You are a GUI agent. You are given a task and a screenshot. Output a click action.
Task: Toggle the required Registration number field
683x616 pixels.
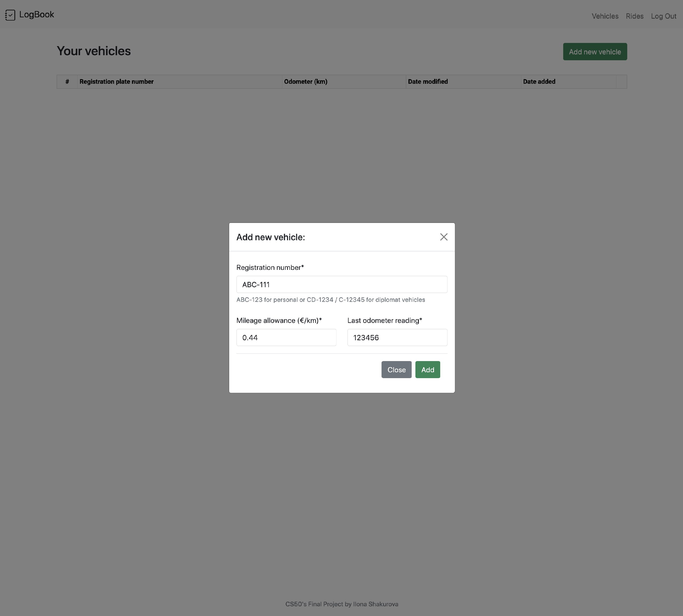pos(341,284)
